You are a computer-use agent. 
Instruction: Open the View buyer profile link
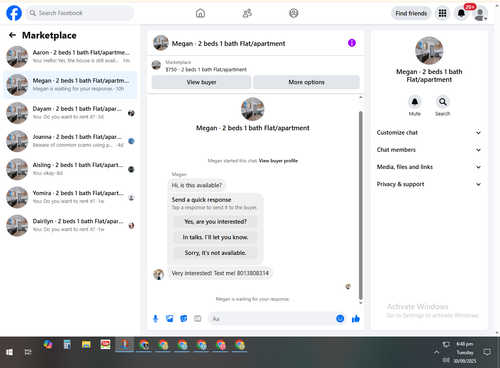click(x=278, y=161)
